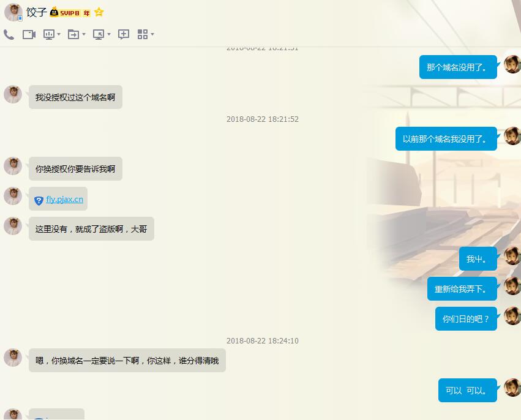Click the sent message "重新给我弄下。"
The height and width of the screenshot is (420, 521).
point(462,289)
